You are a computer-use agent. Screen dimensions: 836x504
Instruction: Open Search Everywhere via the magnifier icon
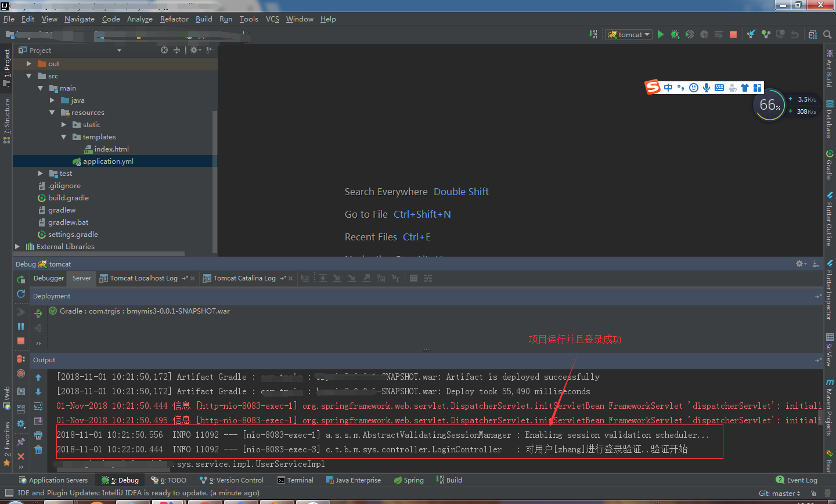827,34
